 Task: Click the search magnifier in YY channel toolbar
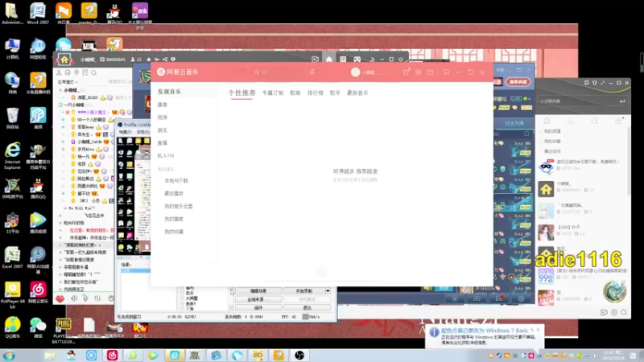pos(94,72)
